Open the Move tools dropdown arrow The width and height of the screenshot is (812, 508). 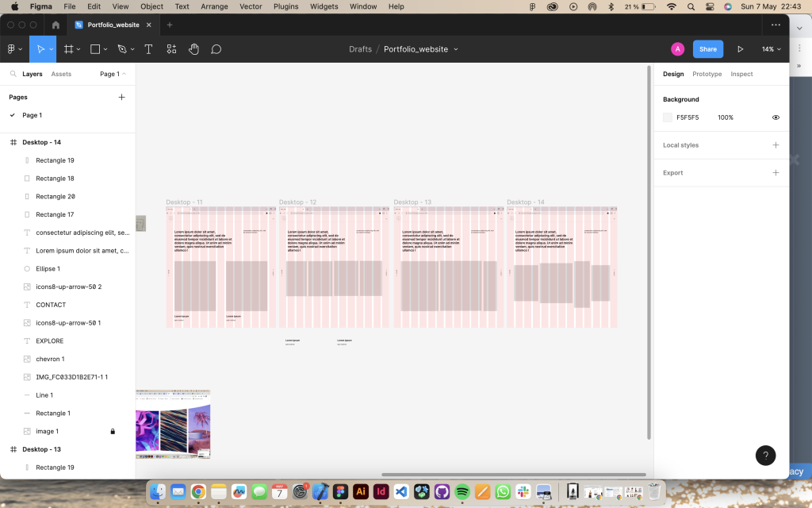click(52, 49)
